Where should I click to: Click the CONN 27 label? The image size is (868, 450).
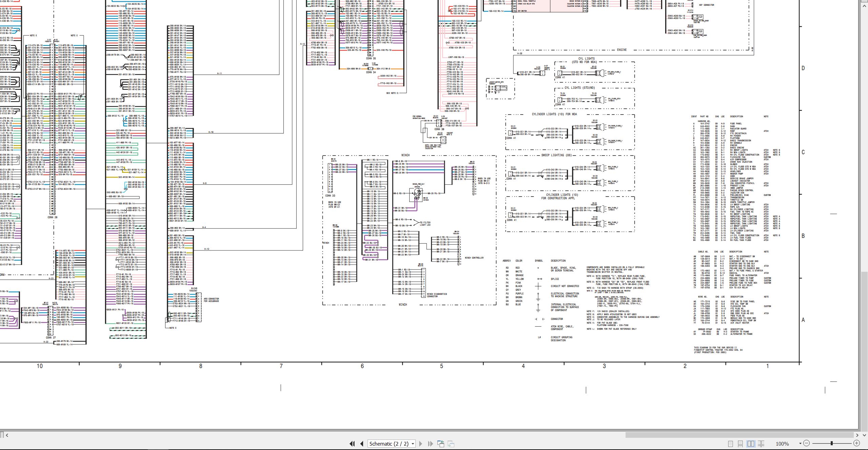pos(51,337)
